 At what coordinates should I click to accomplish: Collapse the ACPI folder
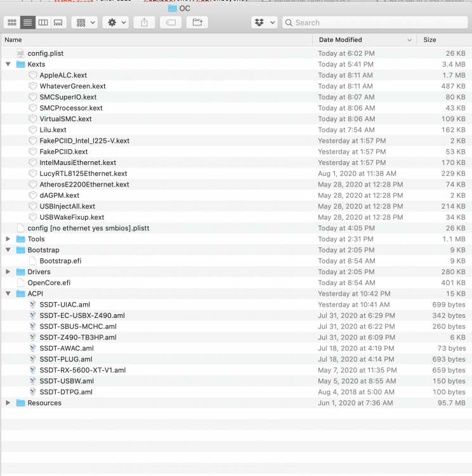8,294
